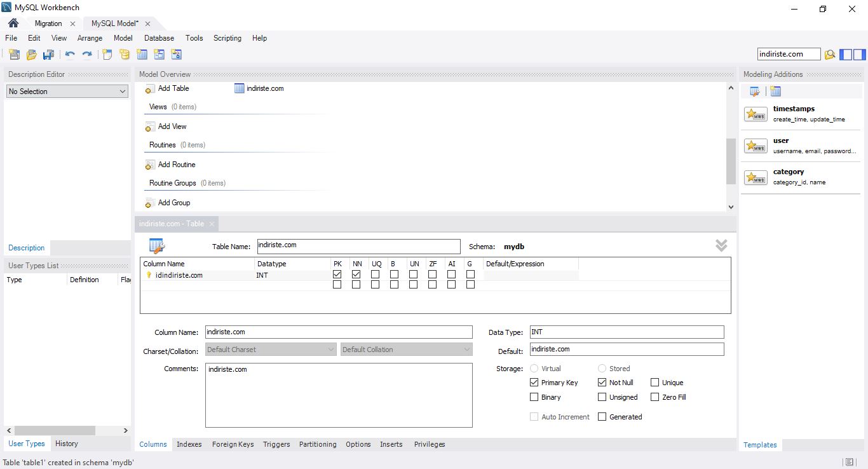Click the Data Type input field
This screenshot has height=469, width=868.
click(x=627, y=332)
